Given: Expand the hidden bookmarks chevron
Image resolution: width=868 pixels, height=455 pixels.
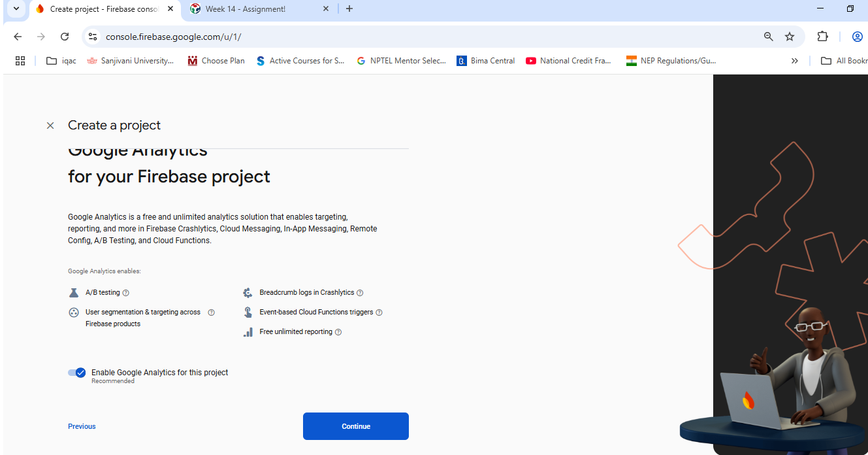Looking at the screenshot, I should (x=795, y=61).
